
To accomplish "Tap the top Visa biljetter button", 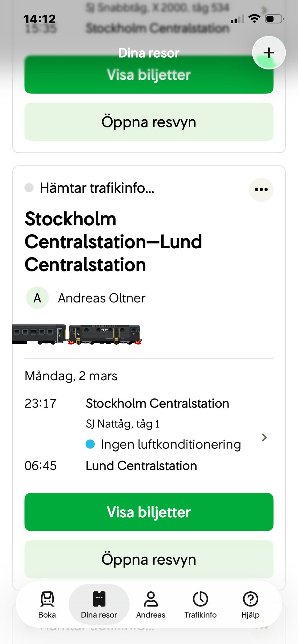I will 149,75.
